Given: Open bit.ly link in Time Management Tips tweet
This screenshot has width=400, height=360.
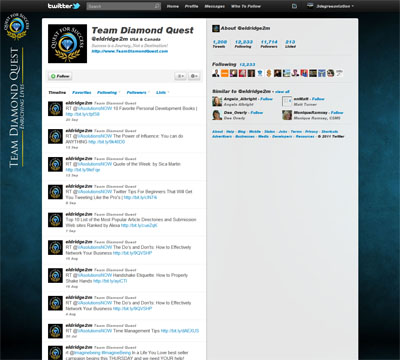Looking at the screenshot, I should [180, 331].
